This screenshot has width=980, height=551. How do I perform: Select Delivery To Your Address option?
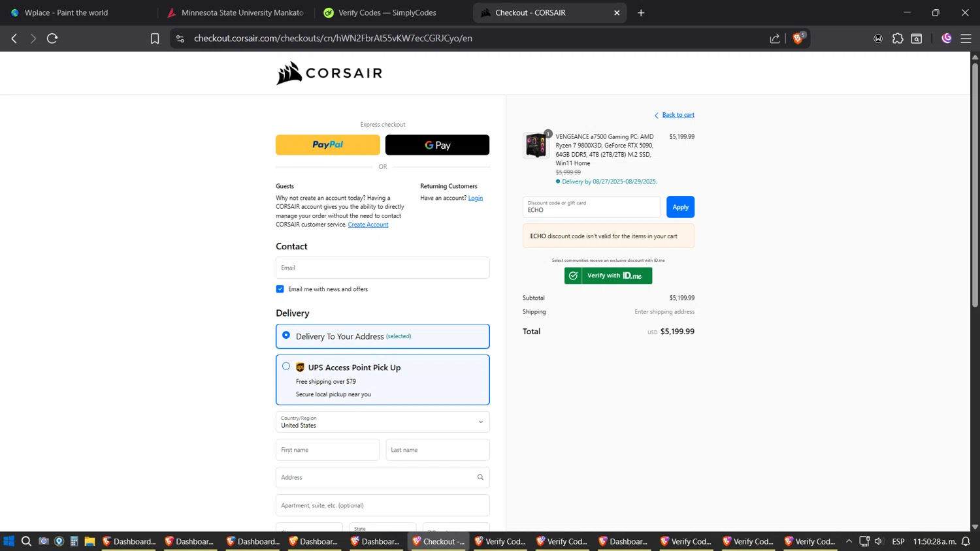click(x=286, y=335)
